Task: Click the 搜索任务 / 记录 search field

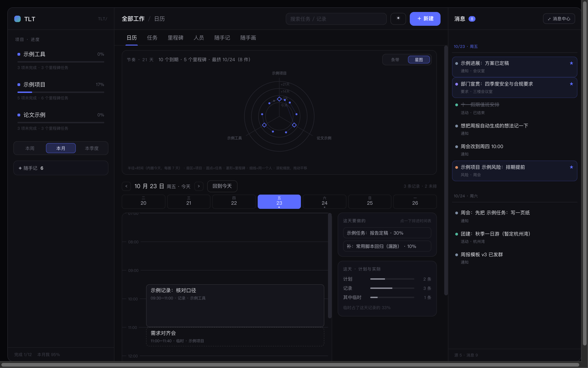Action: (336, 19)
